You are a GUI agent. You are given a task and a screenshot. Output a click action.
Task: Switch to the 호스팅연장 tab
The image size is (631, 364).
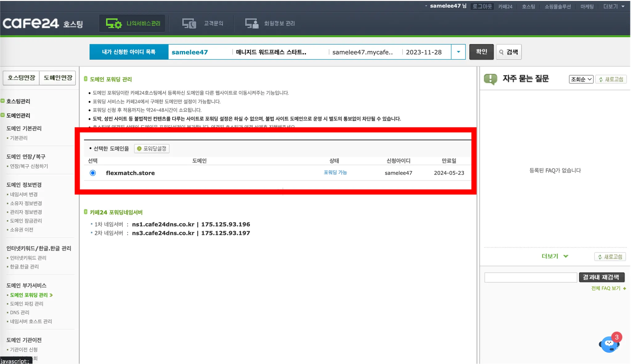click(x=21, y=78)
